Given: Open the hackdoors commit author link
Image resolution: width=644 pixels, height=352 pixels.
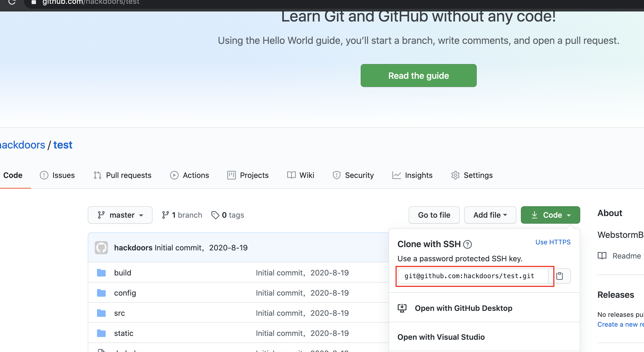Looking at the screenshot, I should 133,248.
